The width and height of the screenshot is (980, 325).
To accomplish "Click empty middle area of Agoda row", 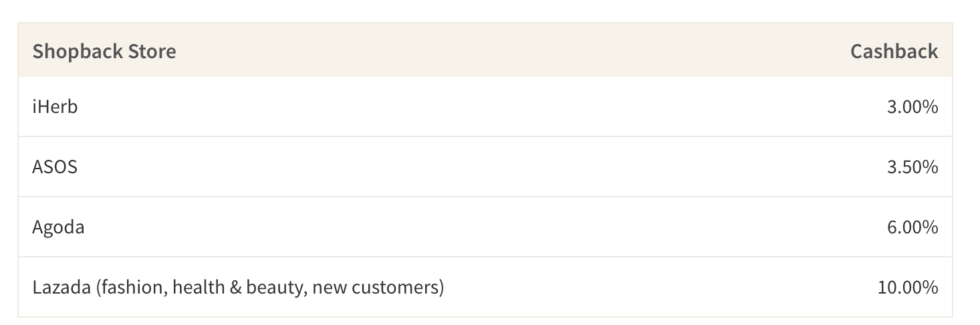I will 485,227.
